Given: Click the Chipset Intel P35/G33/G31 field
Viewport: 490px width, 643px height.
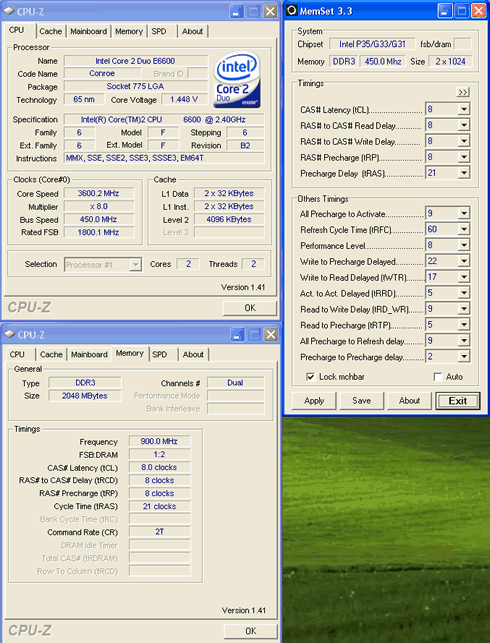Looking at the screenshot, I should [x=372, y=44].
